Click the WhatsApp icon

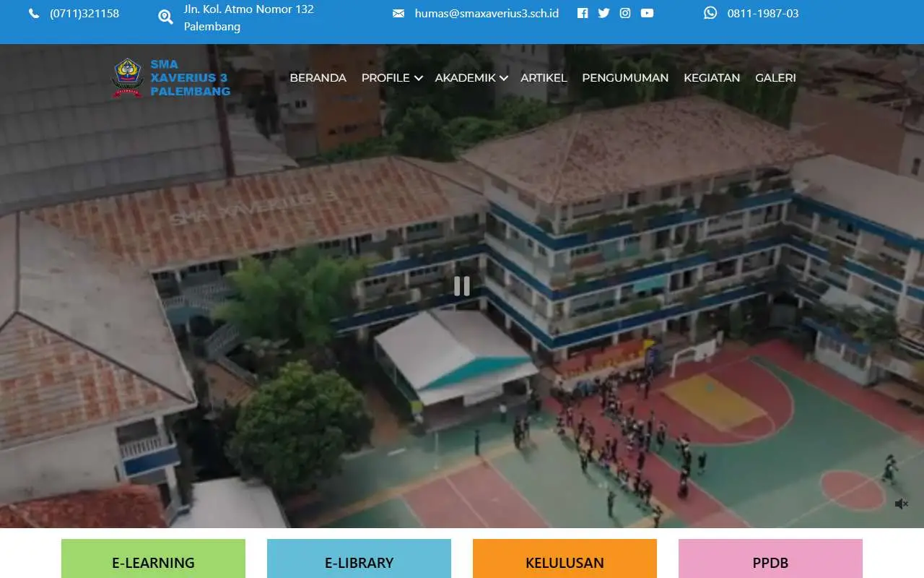(x=710, y=13)
